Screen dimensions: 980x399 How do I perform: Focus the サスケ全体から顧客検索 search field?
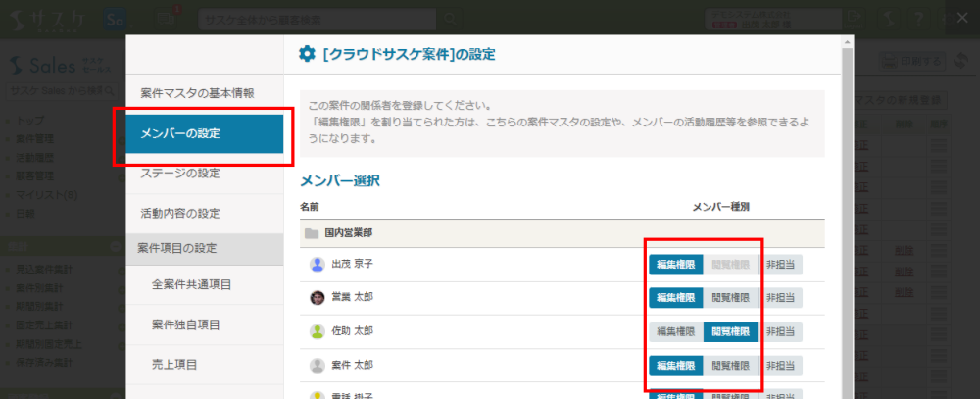click(x=318, y=20)
